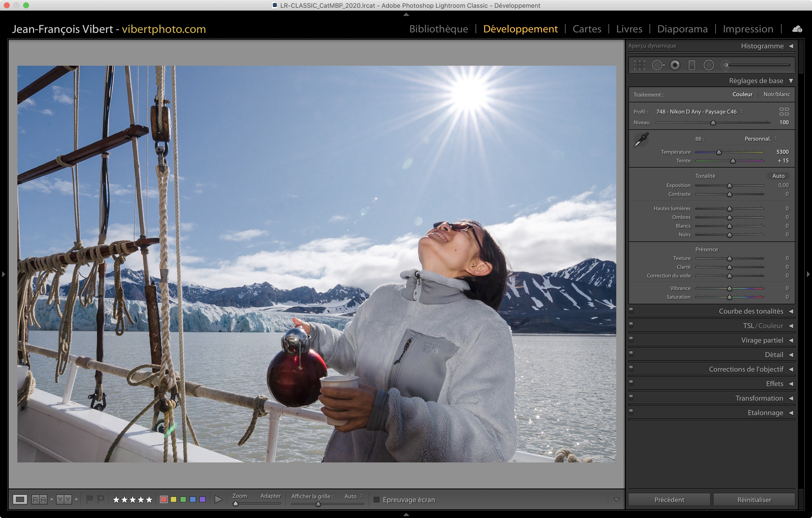This screenshot has width=812, height=518.
Task: Open the Impression module tab
Action: (747, 29)
